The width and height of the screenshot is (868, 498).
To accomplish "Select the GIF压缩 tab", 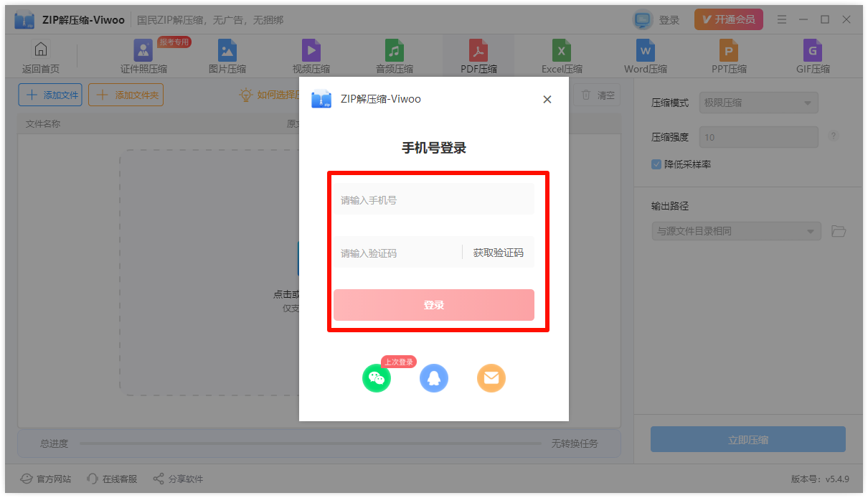I will coord(813,56).
